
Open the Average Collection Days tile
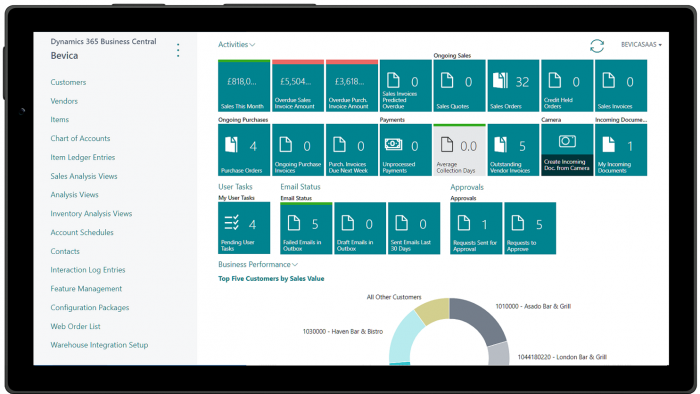pos(459,150)
